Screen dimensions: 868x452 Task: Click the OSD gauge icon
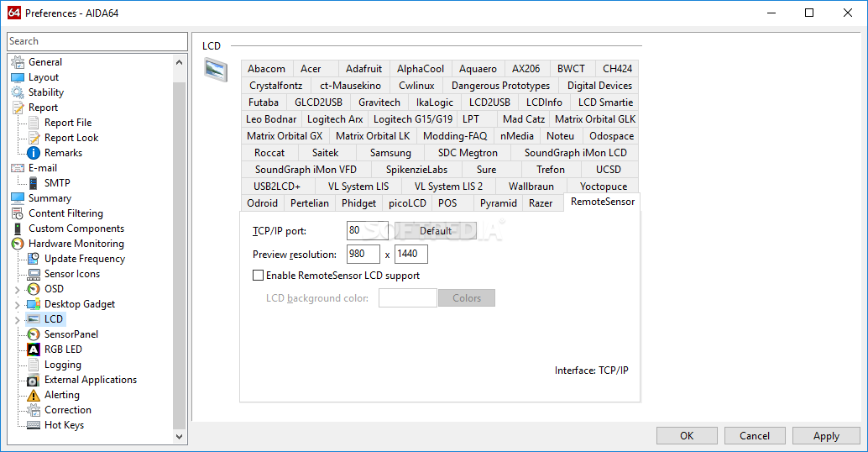point(34,289)
